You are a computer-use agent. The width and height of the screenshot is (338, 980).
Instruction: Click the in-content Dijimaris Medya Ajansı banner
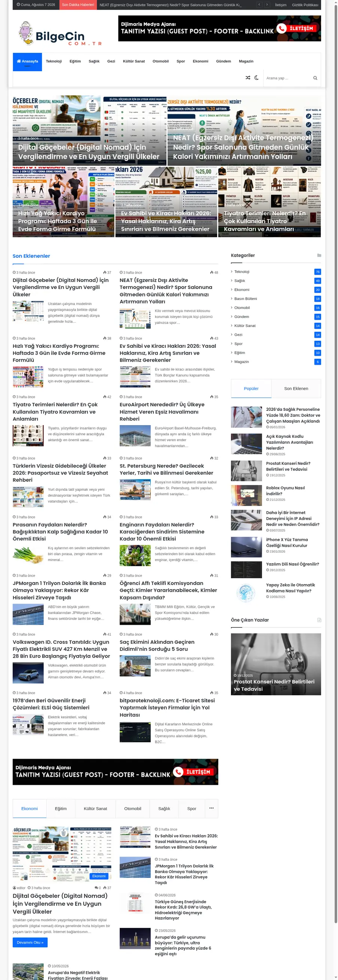[115, 772]
